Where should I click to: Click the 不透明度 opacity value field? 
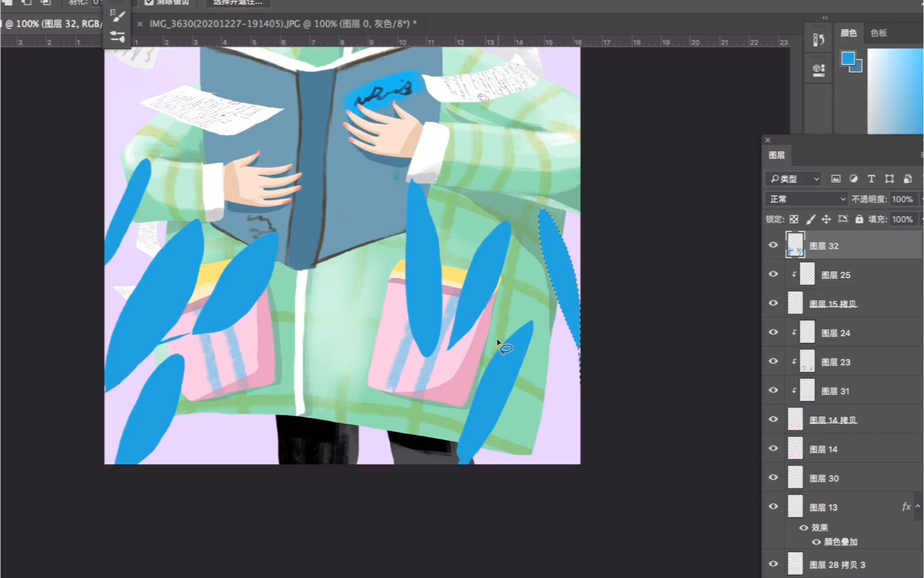(x=902, y=199)
